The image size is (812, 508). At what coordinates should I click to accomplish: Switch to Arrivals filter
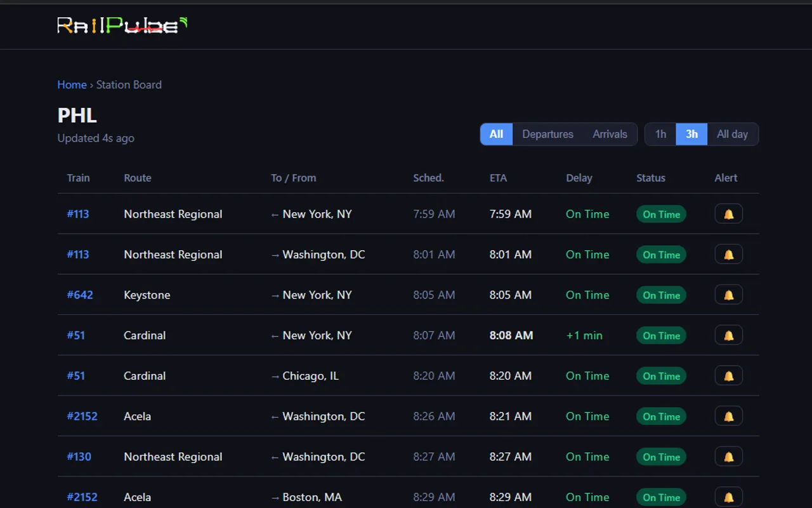tap(610, 134)
